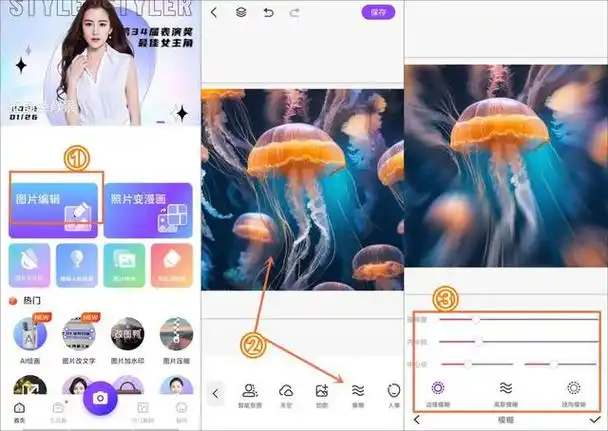Select the 人像 portrait tool
Screen dimensions: 608x431
pyautogui.click(x=393, y=394)
